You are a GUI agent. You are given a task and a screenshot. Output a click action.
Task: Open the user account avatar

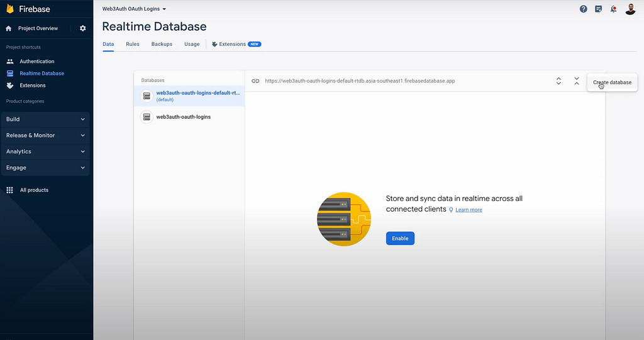[x=630, y=9]
